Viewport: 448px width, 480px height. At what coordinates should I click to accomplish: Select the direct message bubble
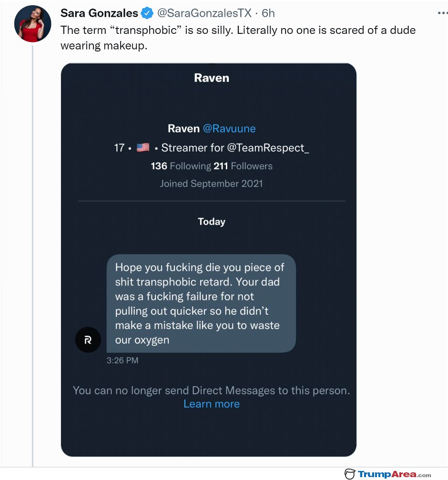(x=201, y=303)
